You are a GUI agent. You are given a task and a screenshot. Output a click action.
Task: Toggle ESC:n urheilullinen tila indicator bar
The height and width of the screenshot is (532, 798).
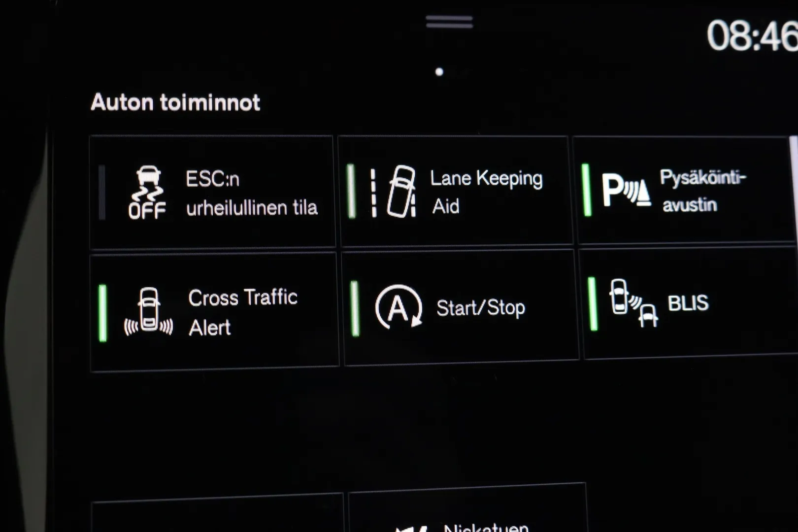point(102,192)
